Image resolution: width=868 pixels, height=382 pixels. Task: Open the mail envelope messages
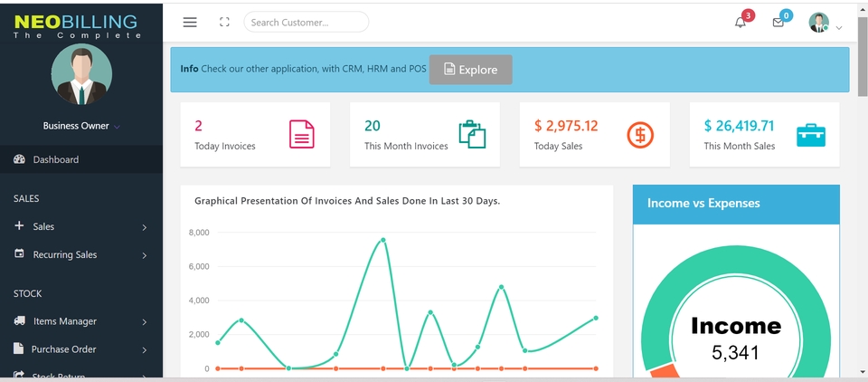pos(778,23)
